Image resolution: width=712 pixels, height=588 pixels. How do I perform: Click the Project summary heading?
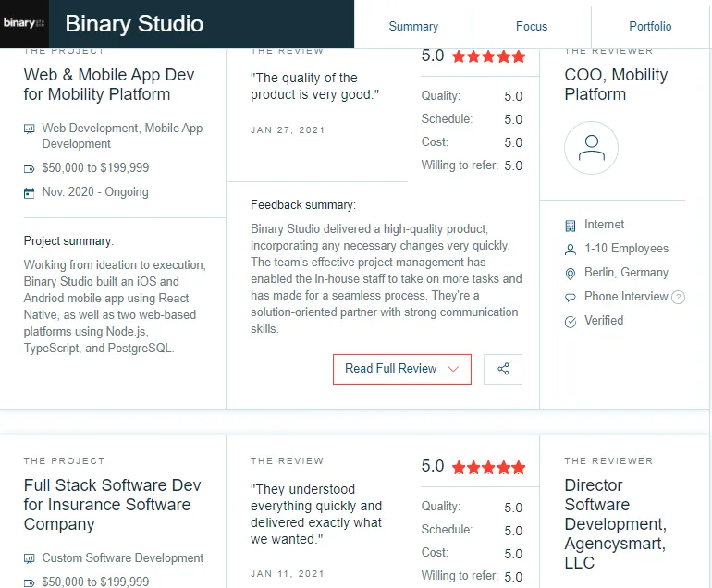pos(68,241)
